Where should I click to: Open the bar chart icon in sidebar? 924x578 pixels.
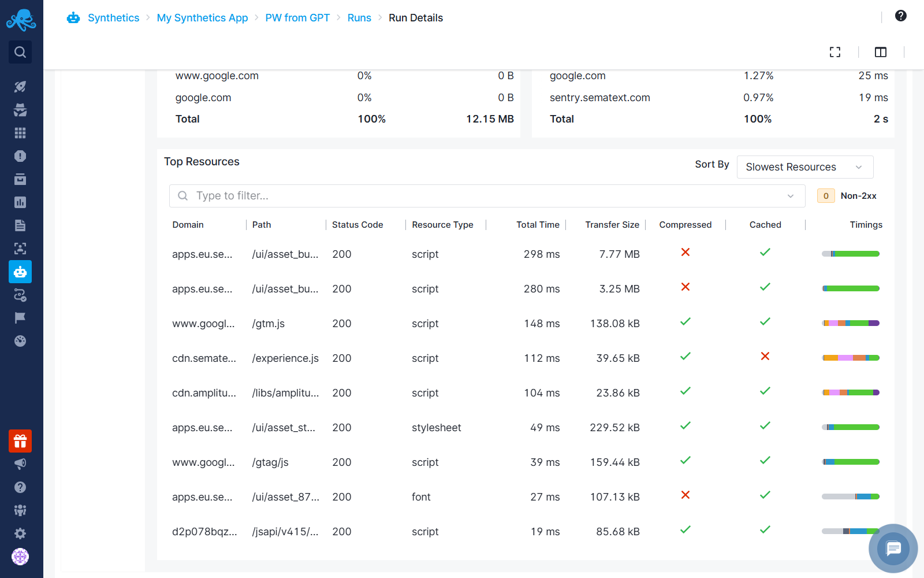(20, 202)
